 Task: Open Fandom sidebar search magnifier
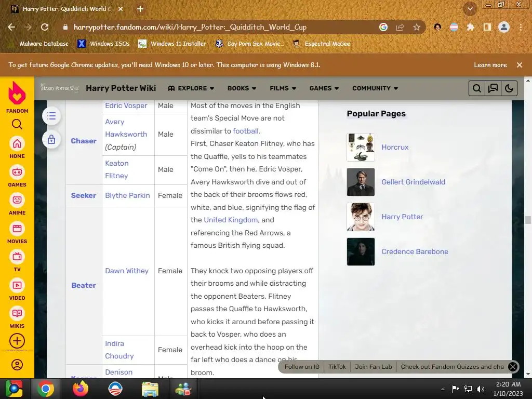coord(17,124)
